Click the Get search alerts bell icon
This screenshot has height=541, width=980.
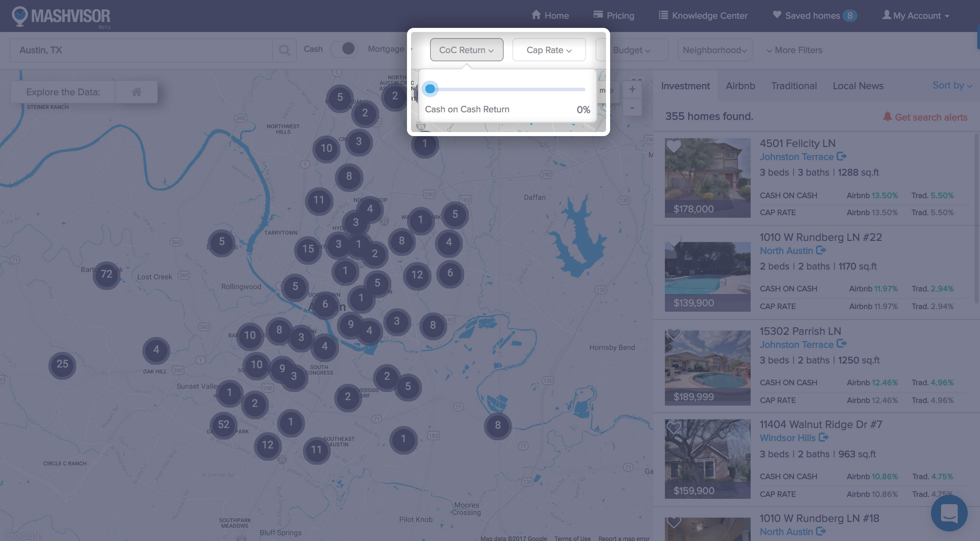coord(887,116)
